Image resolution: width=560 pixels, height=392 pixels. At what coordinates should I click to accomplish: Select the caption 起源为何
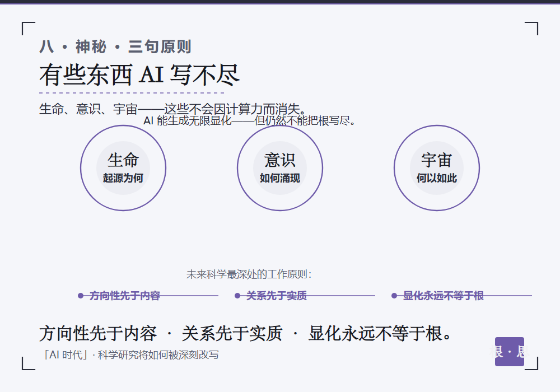click(123, 178)
